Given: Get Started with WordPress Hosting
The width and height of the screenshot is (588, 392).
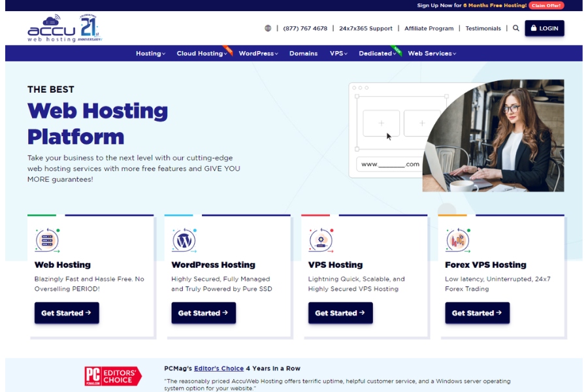Looking at the screenshot, I should pos(203,313).
